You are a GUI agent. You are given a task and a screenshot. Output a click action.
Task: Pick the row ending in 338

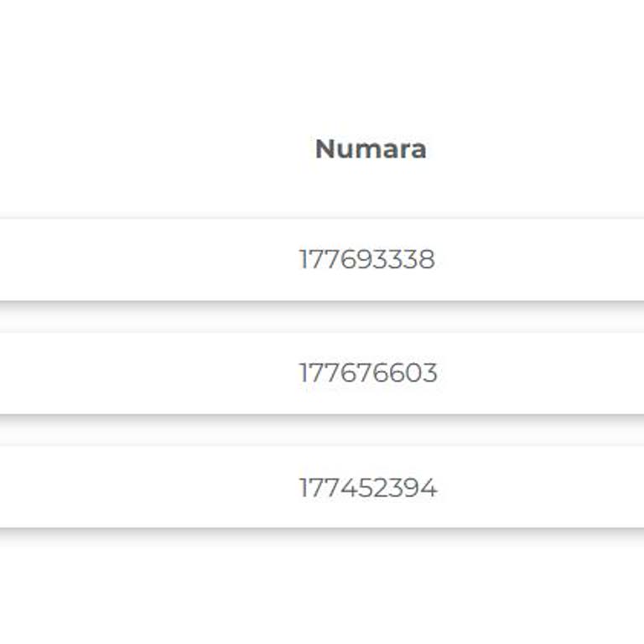point(367,260)
